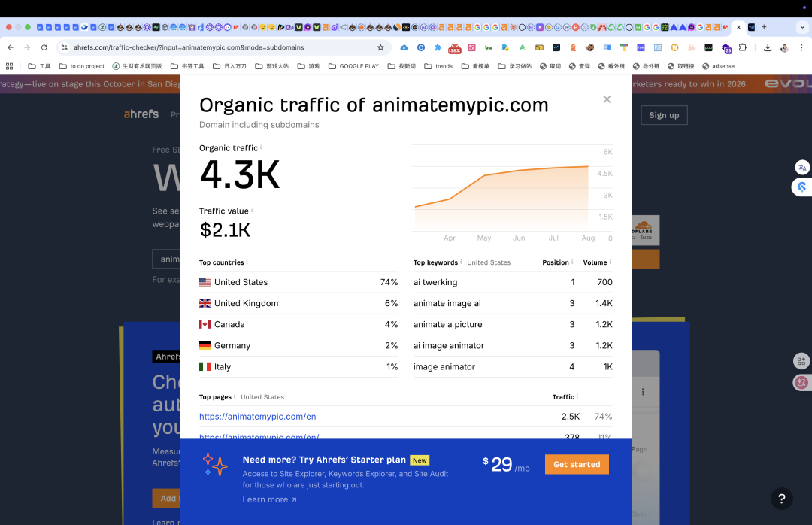
Task: Open the 工具 bookmarks folder
Action: click(39, 66)
